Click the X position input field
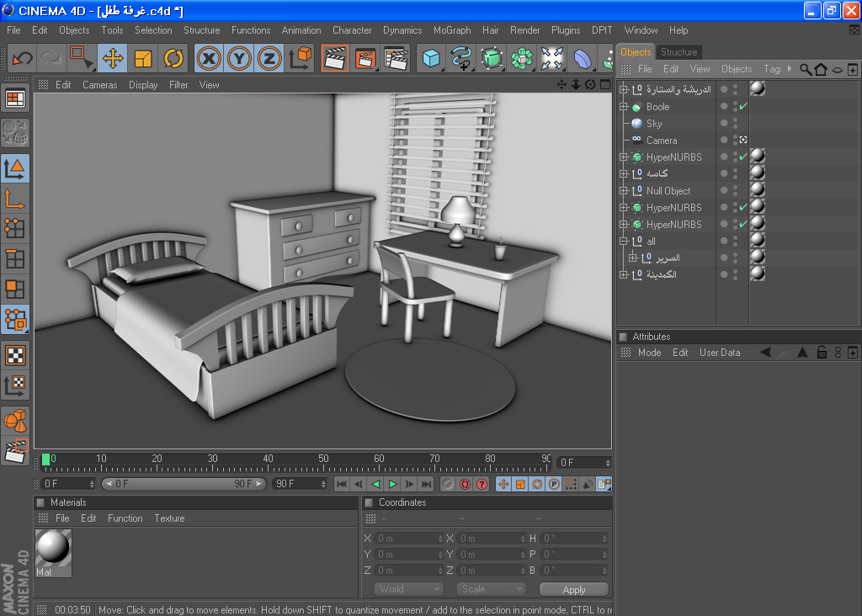The width and height of the screenshot is (862, 616). tap(408, 539)
